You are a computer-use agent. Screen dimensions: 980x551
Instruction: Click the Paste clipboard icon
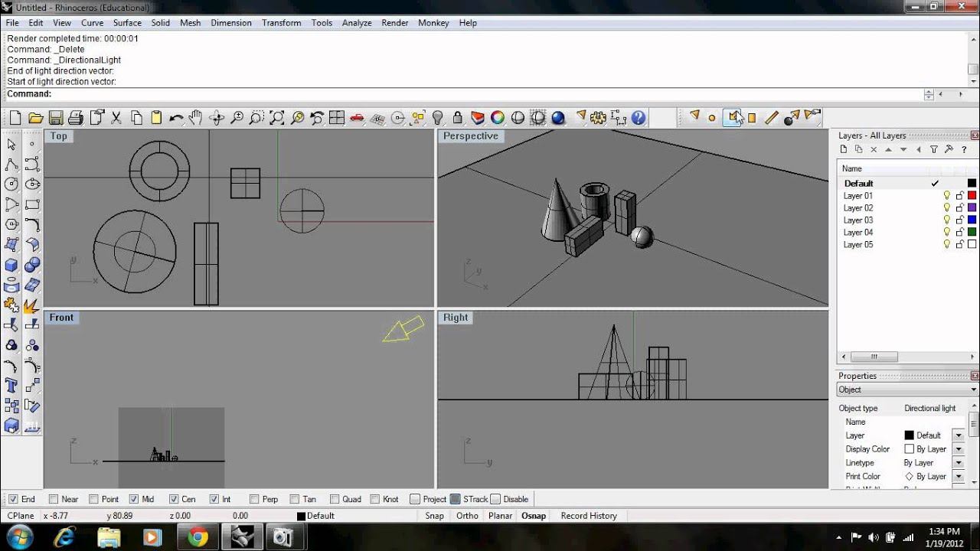pyautogui.click(x=156, y=118)
